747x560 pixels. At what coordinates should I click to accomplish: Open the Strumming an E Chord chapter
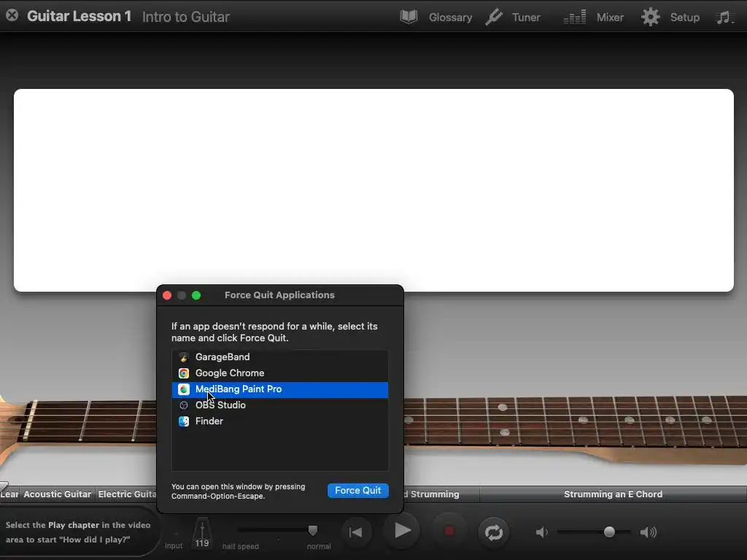pyautogui.click(x=613, y=494)
